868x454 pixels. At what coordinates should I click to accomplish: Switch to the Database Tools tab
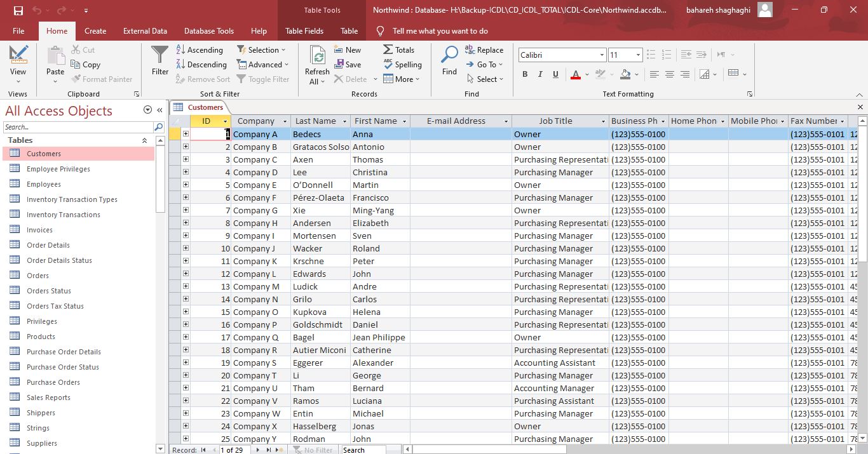click(x=209, y=30)
